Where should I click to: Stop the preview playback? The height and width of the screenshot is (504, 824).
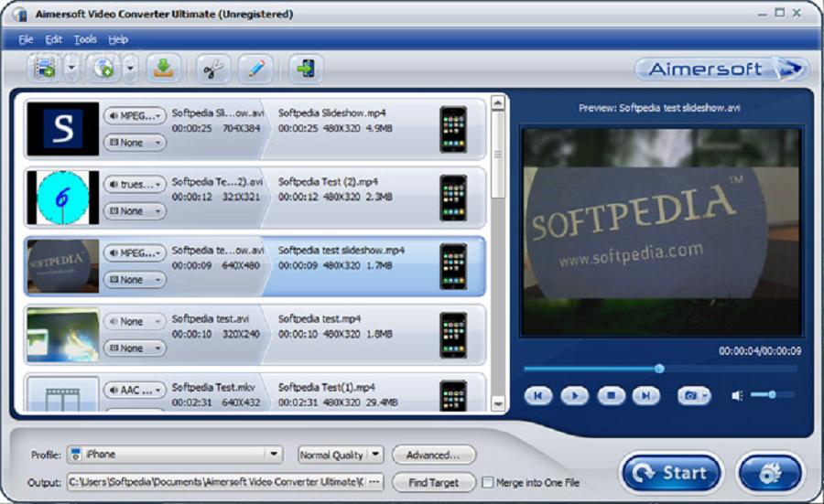pyautogui.click(x=610, y=395)
